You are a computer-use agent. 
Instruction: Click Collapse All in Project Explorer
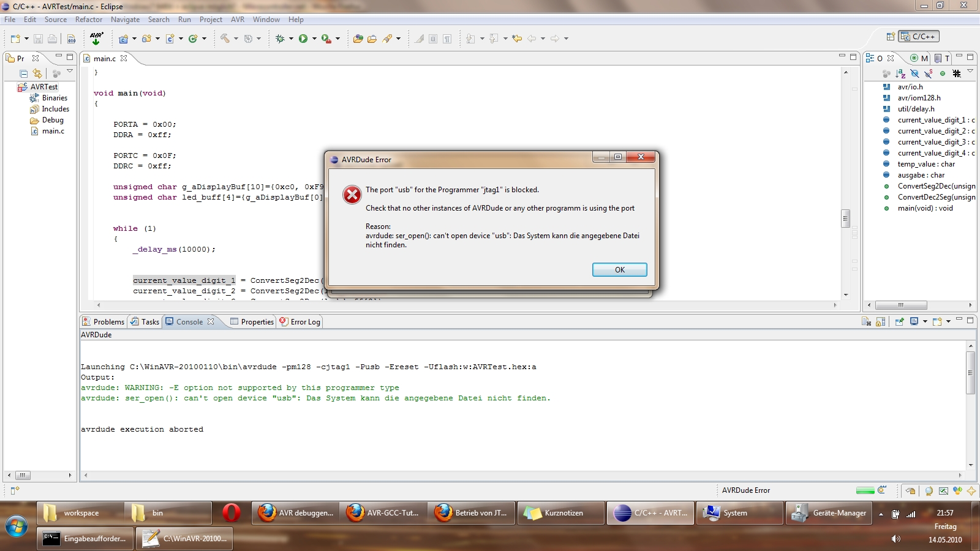(23, 73)
